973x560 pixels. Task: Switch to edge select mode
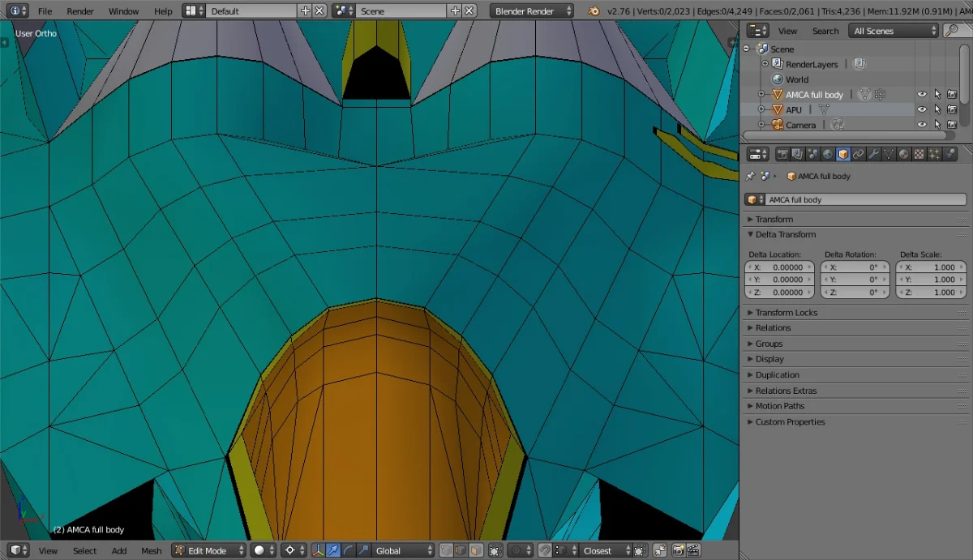[x=461, y=550]
